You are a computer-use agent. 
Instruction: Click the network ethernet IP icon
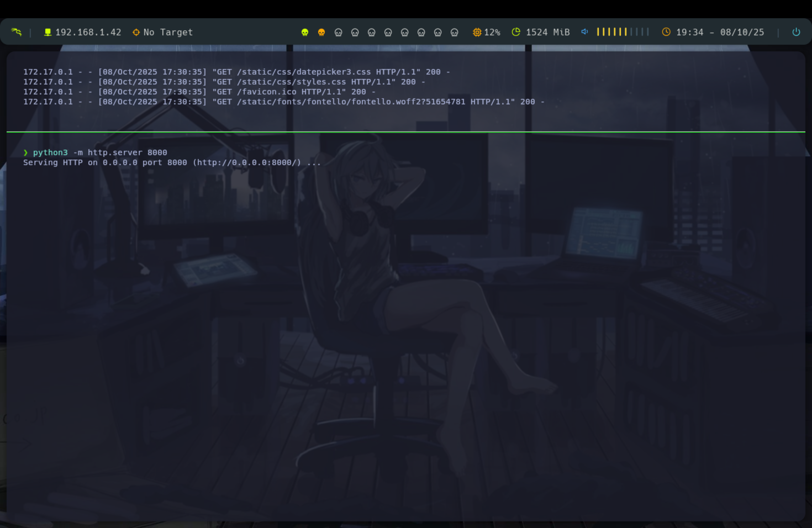[x=48, y=32]
